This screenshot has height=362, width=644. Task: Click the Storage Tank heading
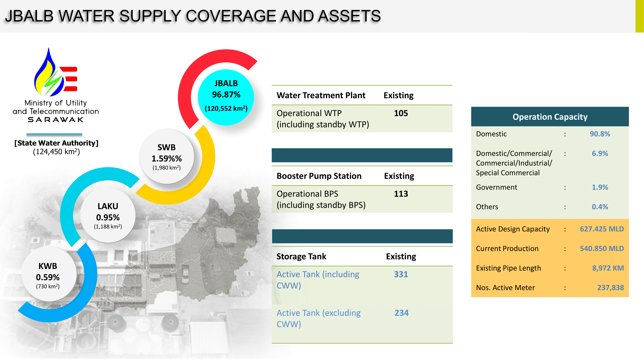click(x=301, y=256)
